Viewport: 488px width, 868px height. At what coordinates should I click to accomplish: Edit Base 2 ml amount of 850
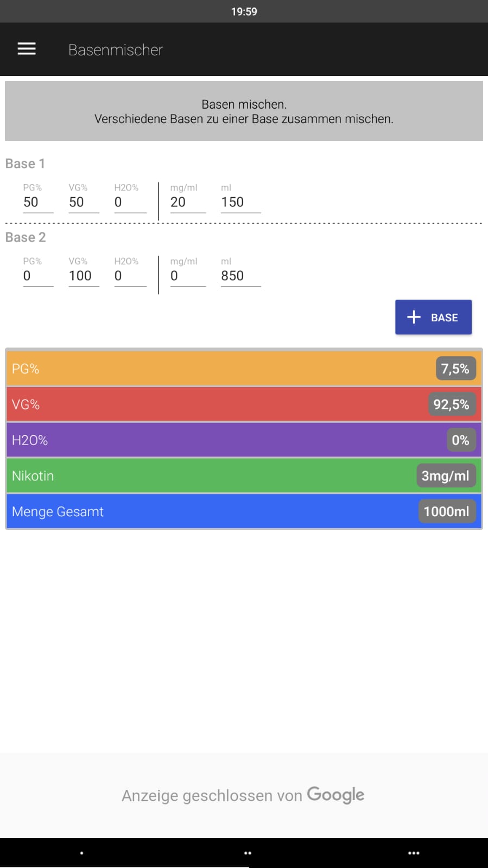pyautogui.click(x=240, y=276)
